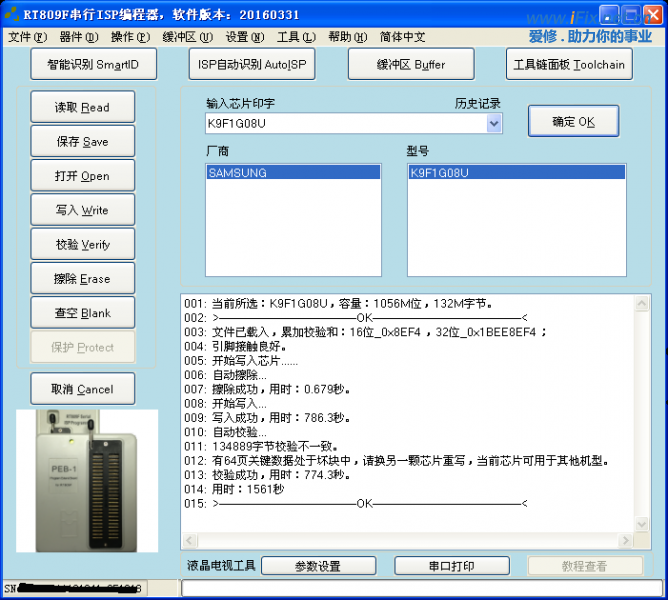Select SAMSUNG in the manufacturer list
The width and height of the screenshot is (668, 600).
click(x=292, y=173)
